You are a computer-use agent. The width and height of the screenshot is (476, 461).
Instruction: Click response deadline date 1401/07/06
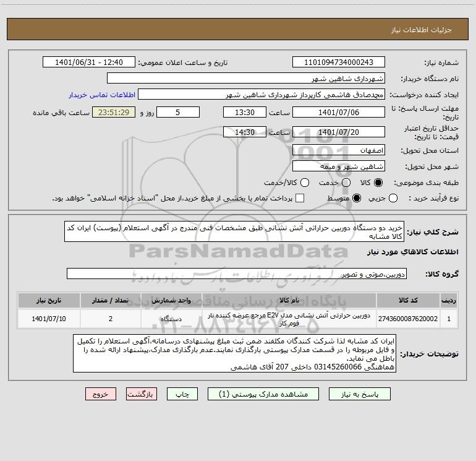(339, 113)
